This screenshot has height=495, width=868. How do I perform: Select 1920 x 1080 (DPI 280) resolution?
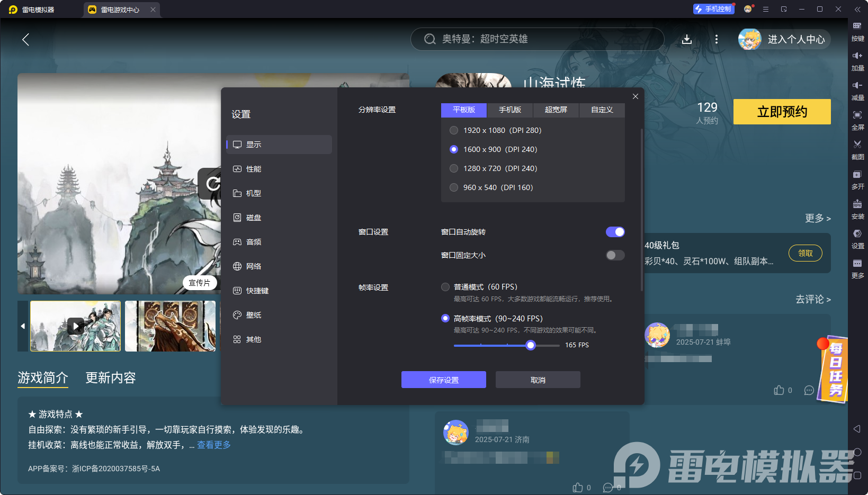(453, 130)
